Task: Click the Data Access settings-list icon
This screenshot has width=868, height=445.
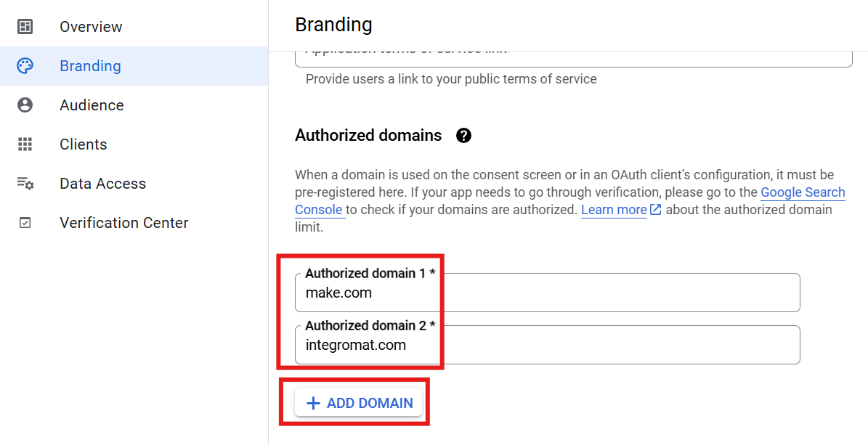Action: pyautogui.click(x=25, y=184)
